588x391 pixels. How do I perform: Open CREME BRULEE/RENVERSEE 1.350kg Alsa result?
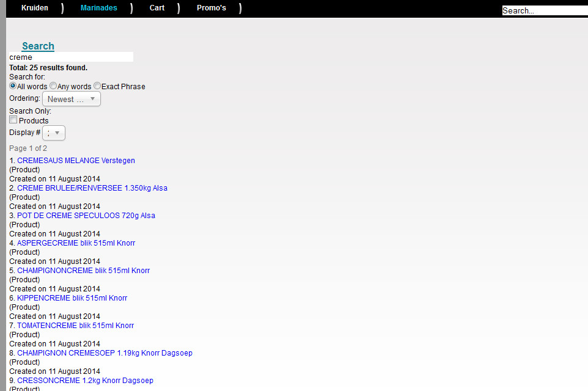(x=92, y=188)
